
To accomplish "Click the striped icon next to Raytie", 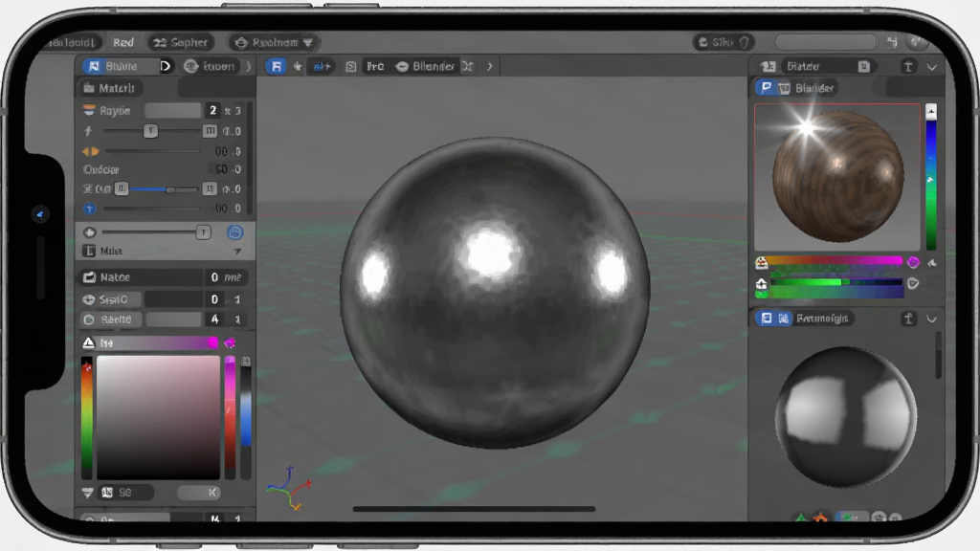I will [x=89, y=111].
